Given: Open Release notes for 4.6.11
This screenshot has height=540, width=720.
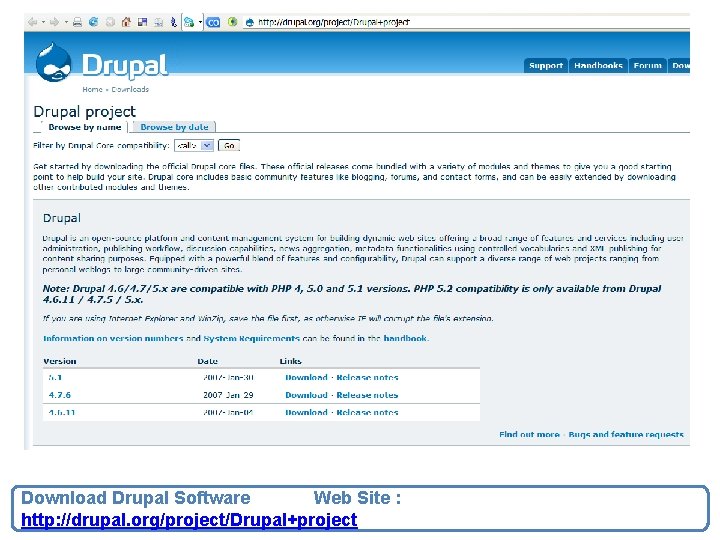Looking at the screenshot, I should [367, 412].
